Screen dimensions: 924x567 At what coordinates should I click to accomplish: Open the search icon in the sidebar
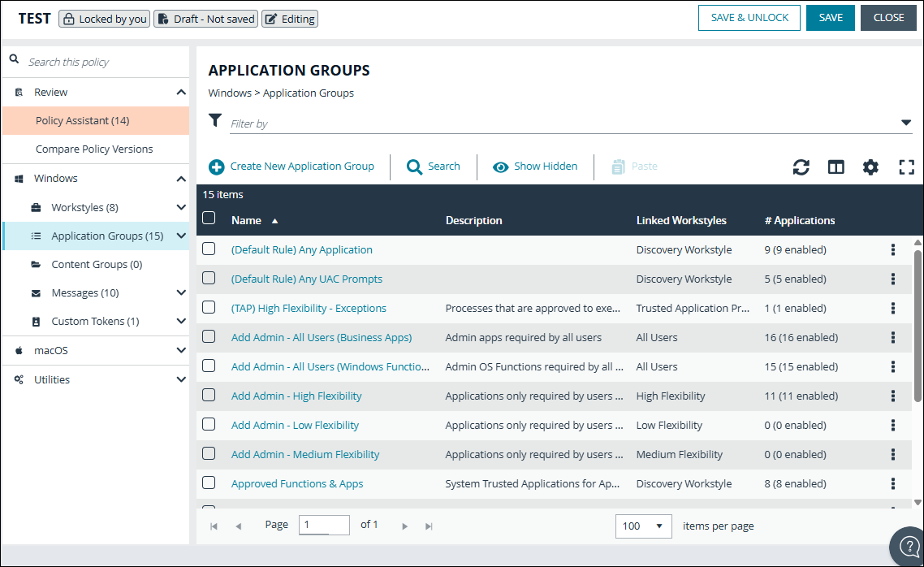tap(14, 58)
